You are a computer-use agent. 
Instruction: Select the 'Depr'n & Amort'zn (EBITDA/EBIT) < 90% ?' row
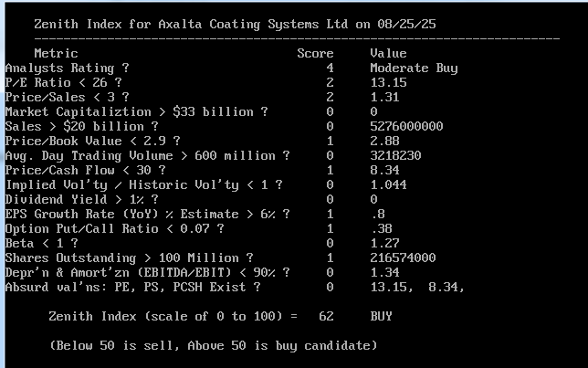point(147,273)
